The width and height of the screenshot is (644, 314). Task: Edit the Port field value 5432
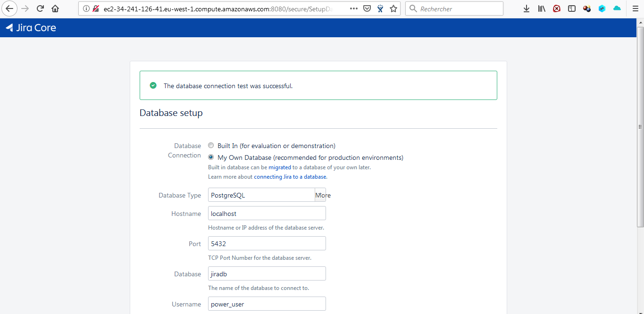click(x=267, y=244)
